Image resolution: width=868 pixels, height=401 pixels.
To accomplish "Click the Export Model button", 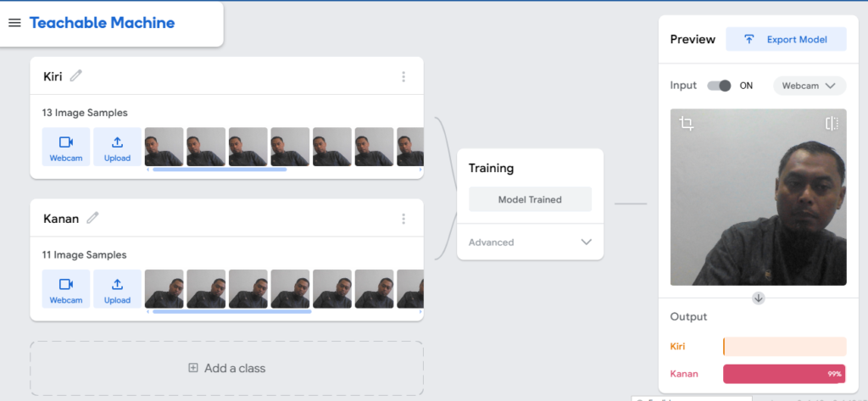I will (x=786, y=39).
